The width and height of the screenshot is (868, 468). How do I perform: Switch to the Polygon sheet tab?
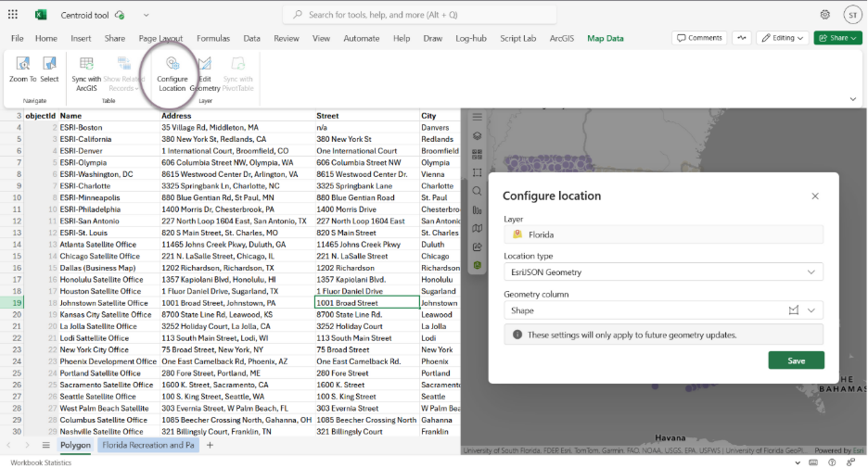[75, 445]
